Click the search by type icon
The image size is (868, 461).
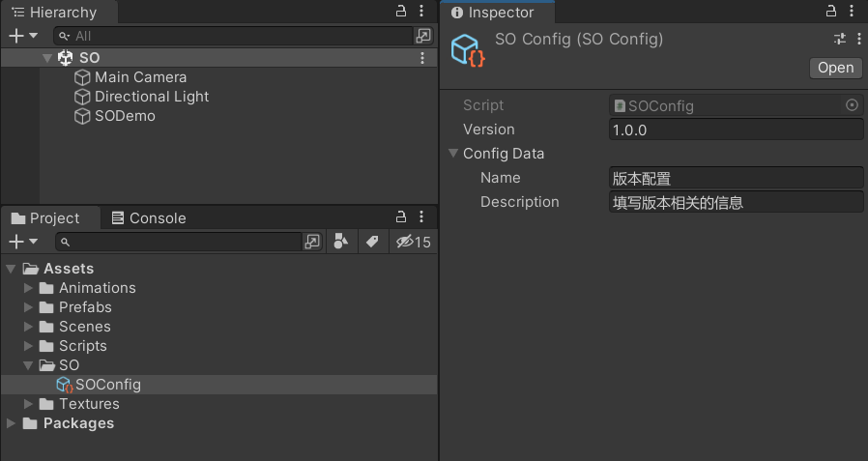pyautogui.click(x=341, y=242)
